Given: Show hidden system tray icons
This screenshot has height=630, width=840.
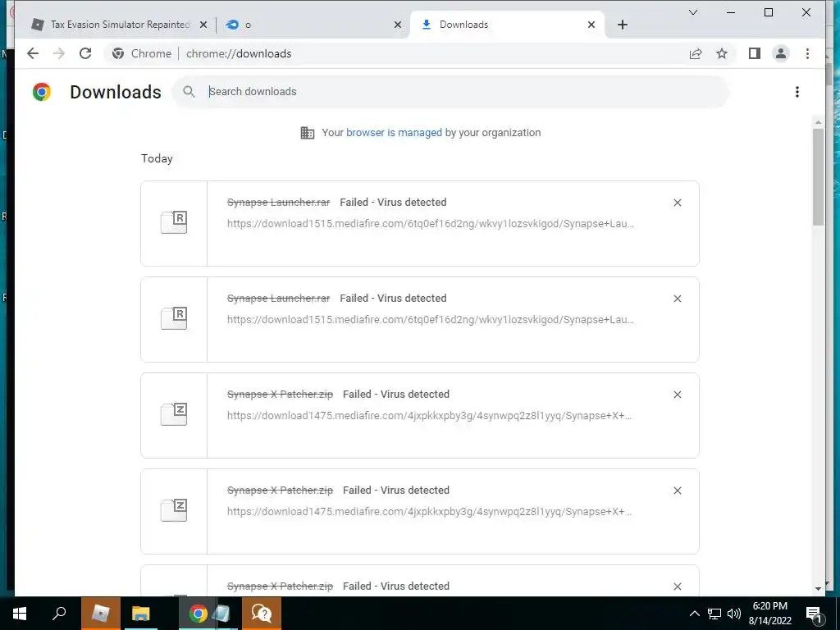Looking at the screenshot, I should (694, 614).
